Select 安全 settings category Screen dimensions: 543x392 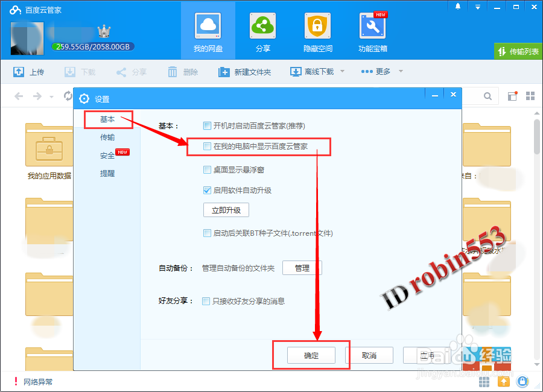click(108, 156)
